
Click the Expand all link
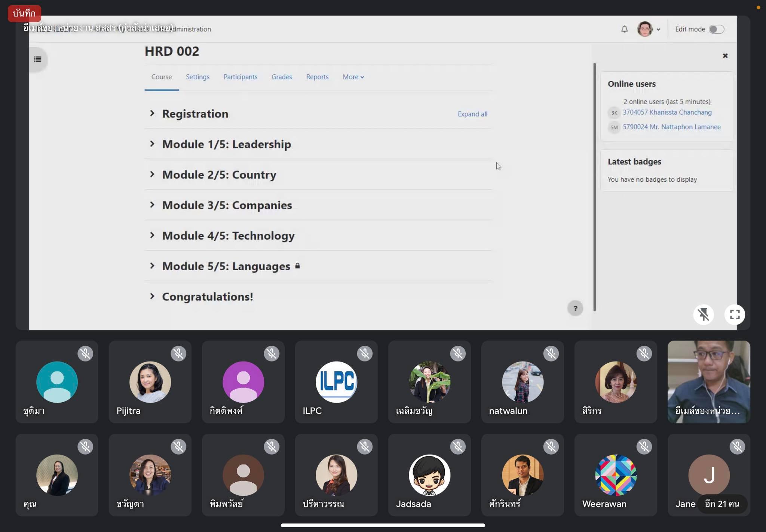click(x=472, y=114)
